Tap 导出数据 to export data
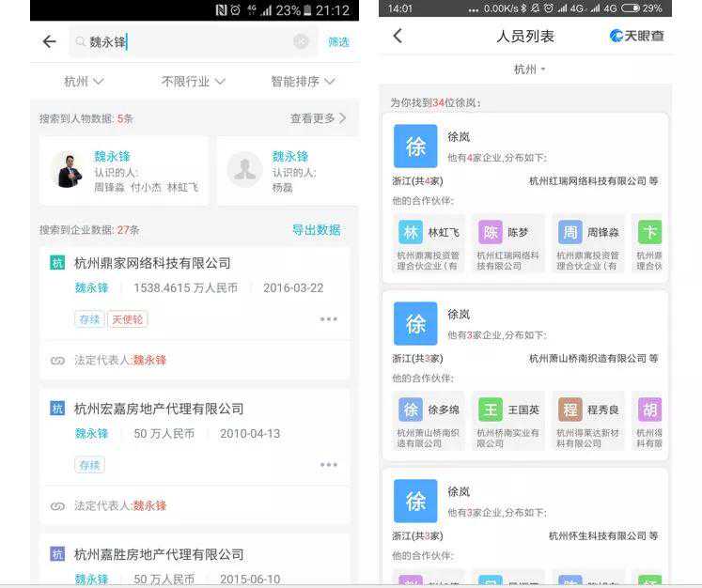 pos(316,229)
